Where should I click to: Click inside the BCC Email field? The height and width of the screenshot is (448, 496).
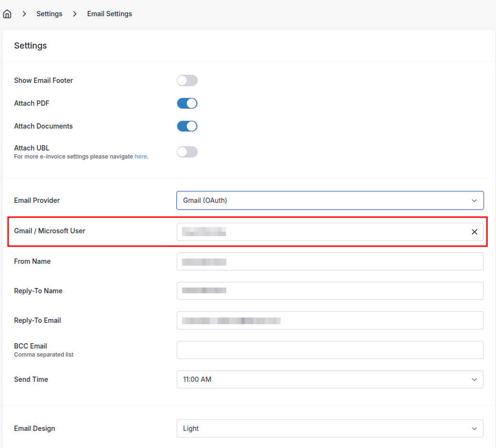(330, 350)
